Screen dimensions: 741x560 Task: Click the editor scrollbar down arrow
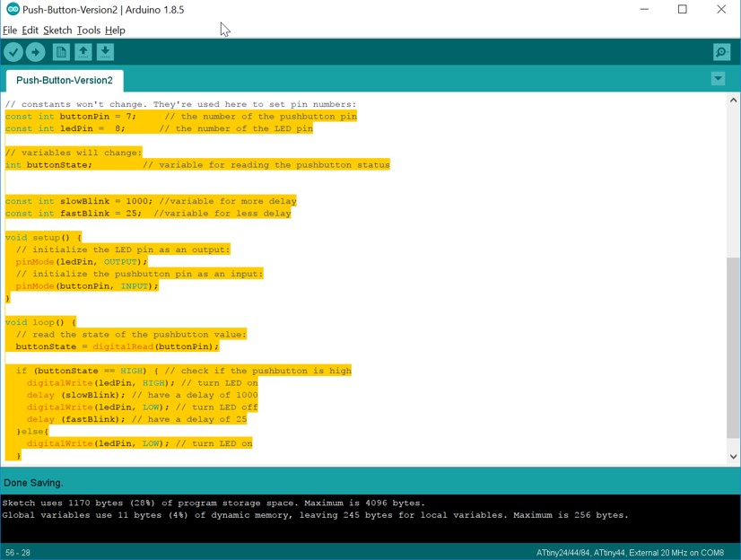[734, 457]
